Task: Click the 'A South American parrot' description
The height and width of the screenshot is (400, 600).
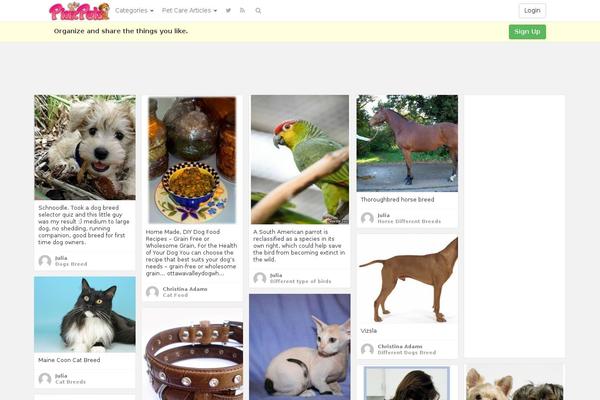Action: pos(299,246)
